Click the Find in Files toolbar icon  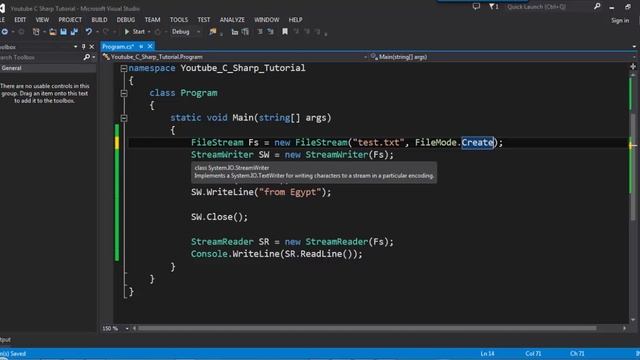213,31
